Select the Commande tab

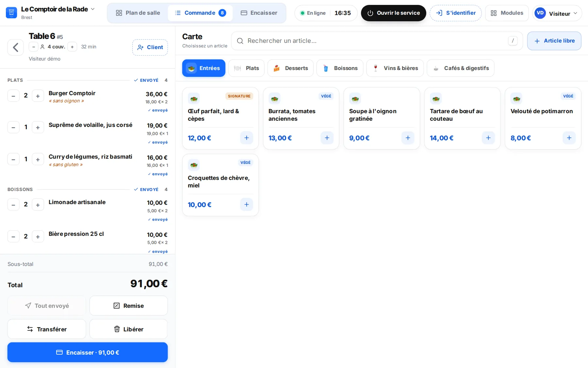click(x=200, y=13)
